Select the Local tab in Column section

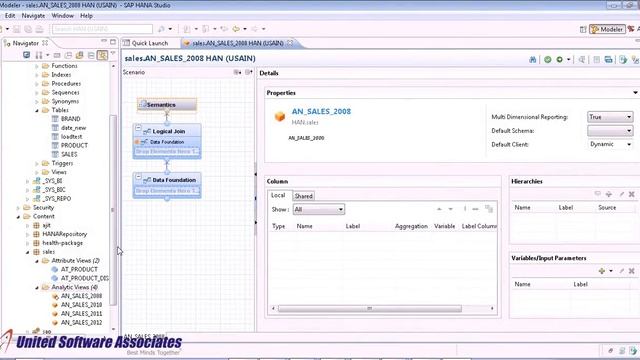pos(278,195)
